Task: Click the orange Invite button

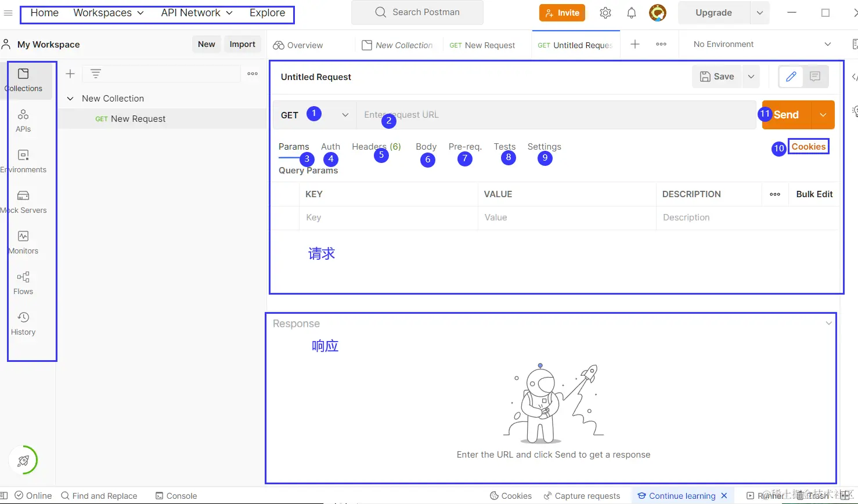Action: [x=562, y=13]
